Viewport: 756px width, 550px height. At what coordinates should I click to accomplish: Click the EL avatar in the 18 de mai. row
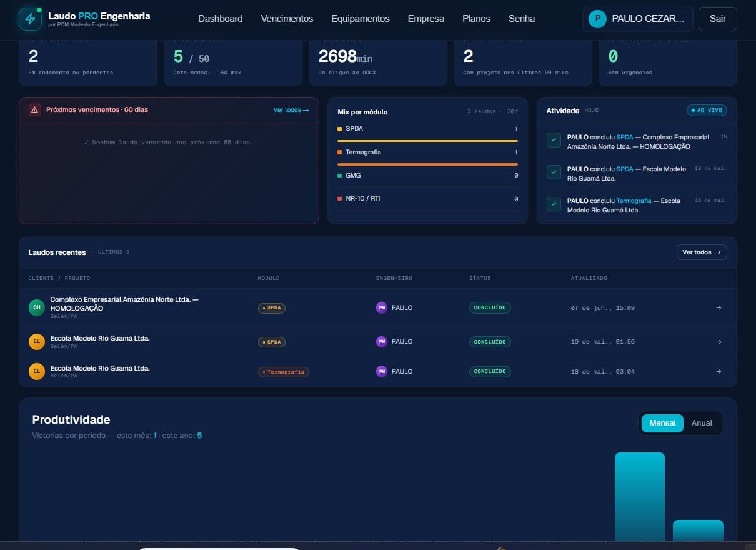(37, 371)
